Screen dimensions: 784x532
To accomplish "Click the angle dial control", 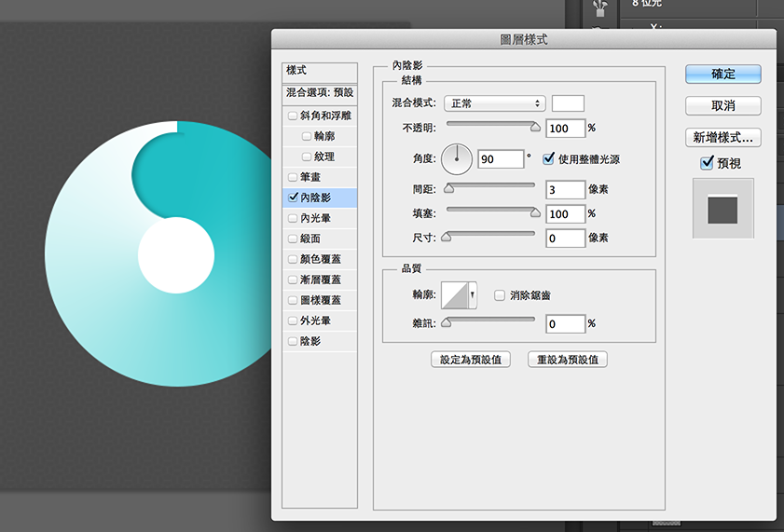I will click(x=457, y=159).
